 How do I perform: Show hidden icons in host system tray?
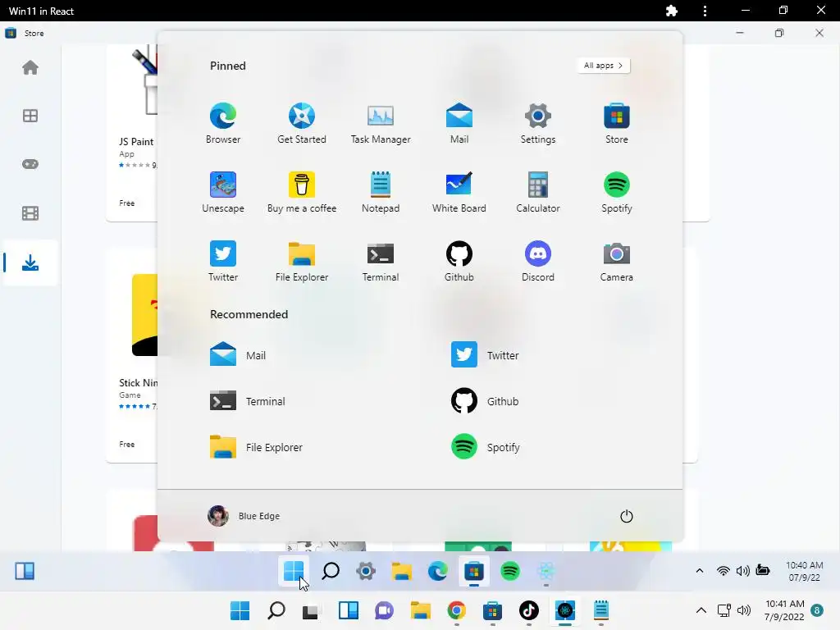coord(701,610)
